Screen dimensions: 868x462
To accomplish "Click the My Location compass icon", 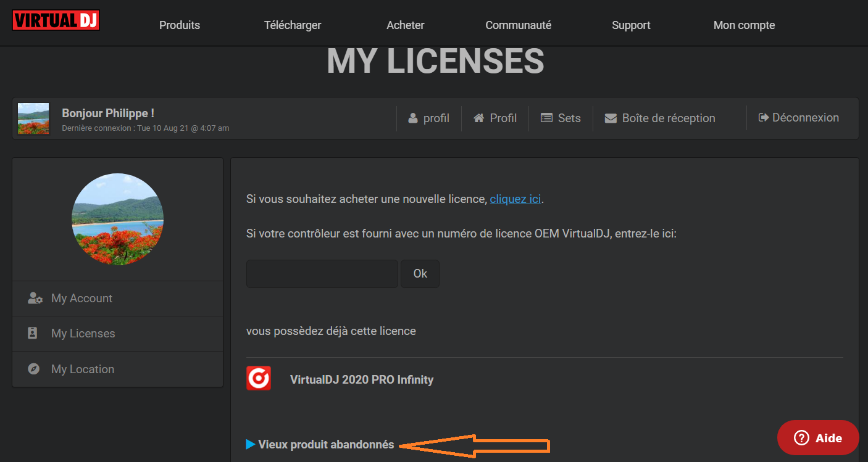I will pyautogui.click(x=34, y=369).
